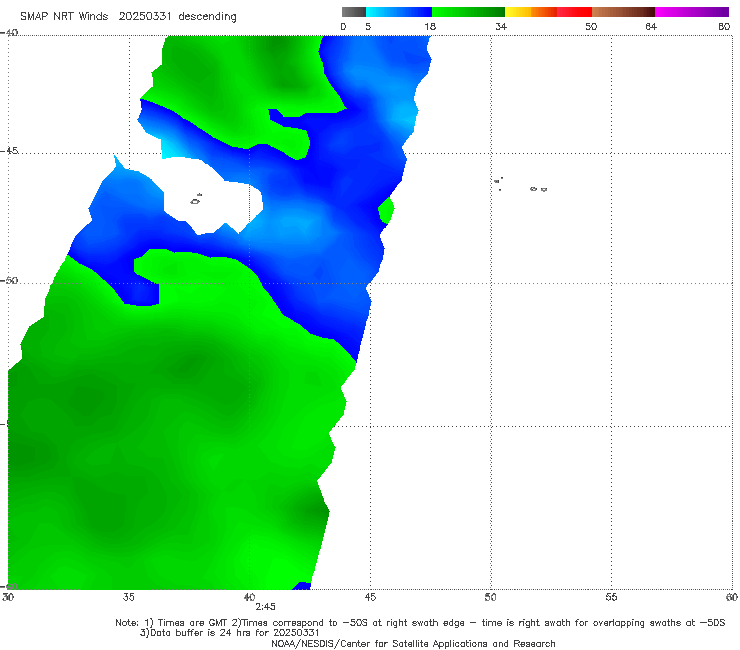The width and height of the screenshot is (740, 650).
Task: Click the magenta-purple segment of the color bar
Action: [692, 12]
